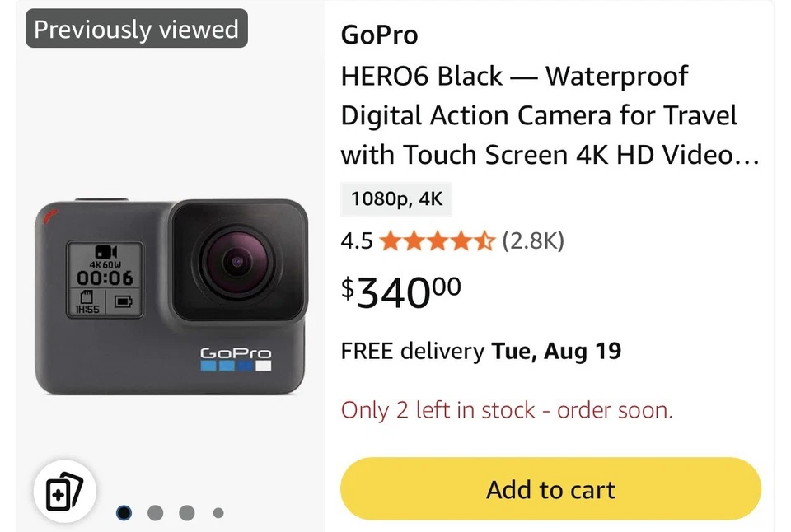This screenshot has height=532, width=791.
Task: Click the Previously viewed label
Action: [x=135, y=29]
